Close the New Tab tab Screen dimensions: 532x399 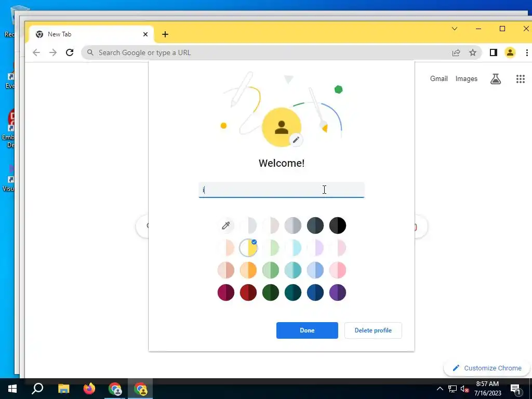pyautogui.click(x=145, y=34)
